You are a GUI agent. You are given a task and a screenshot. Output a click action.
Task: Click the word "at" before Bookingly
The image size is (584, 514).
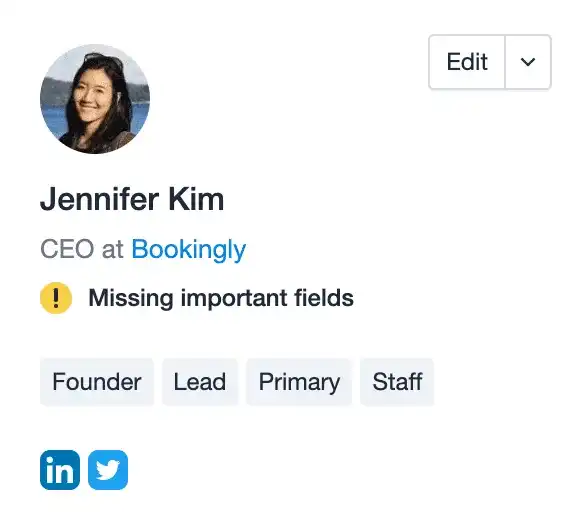(x=112, y=250)
